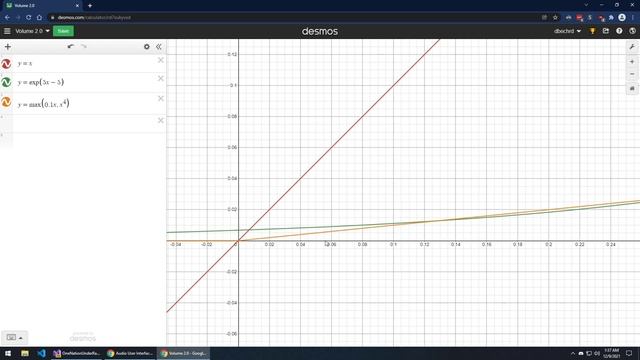The height and width of the screenshot is (360, 640).
Task: Open the Windows Start menu
Action: 8,353
